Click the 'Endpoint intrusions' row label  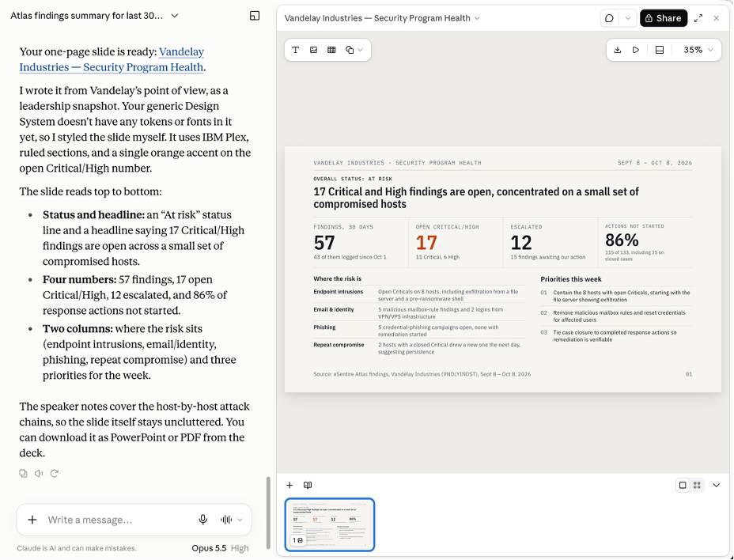point(339,292)
